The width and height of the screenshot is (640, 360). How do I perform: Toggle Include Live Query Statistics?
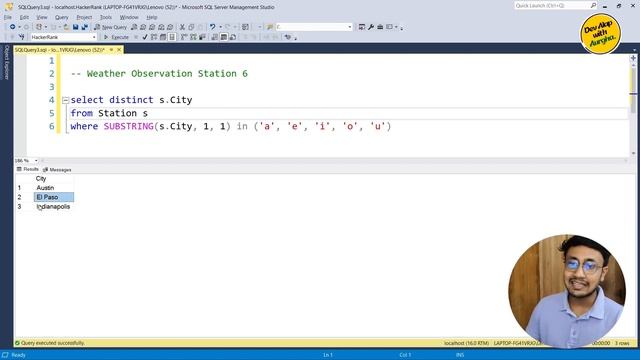point(193,37)
